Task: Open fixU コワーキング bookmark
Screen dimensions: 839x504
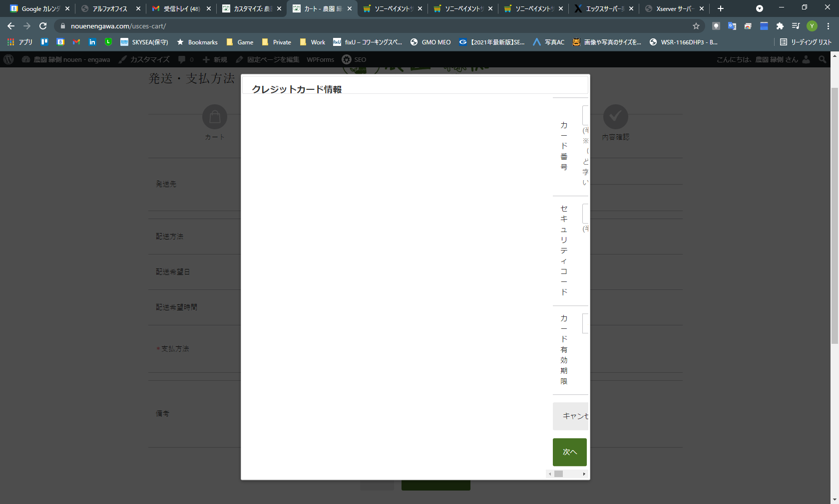Action: click(x=368, y=42)
